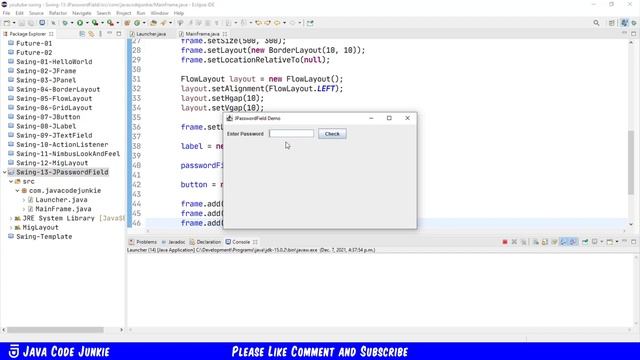Select the Java perspective icon
640x360 pixels.
[624, 23]
